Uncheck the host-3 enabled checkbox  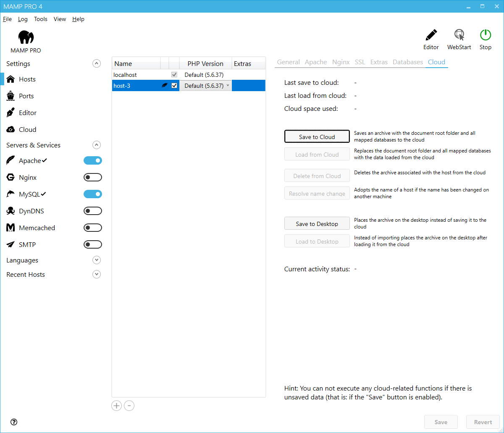pos(174,86)
